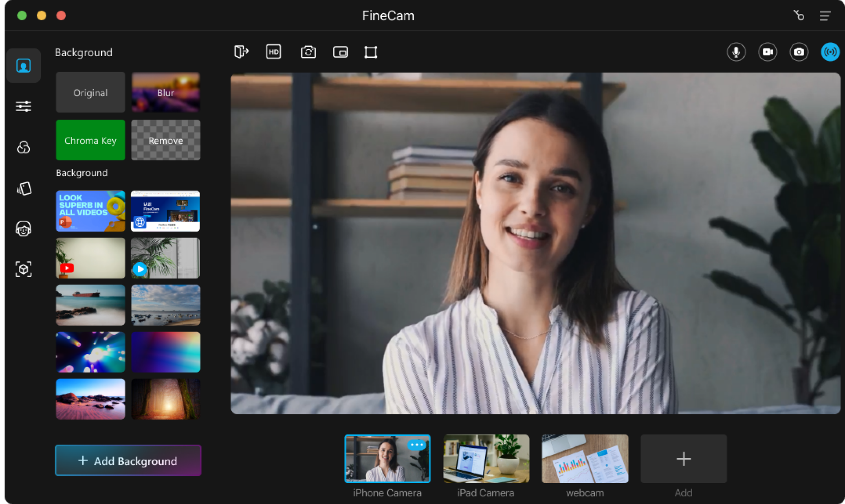Image resolution: width=845 pixels, height=504 pixels.
Task: Switch to iPad Camera source tab
Action: (x=486, y=459)
